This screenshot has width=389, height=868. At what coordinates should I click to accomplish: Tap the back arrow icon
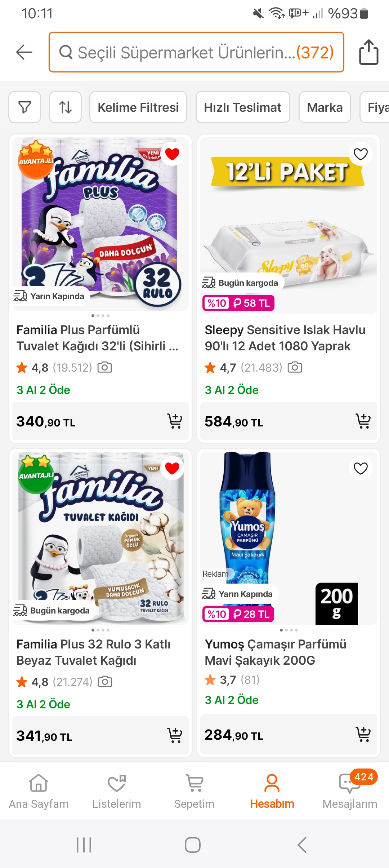24,52
